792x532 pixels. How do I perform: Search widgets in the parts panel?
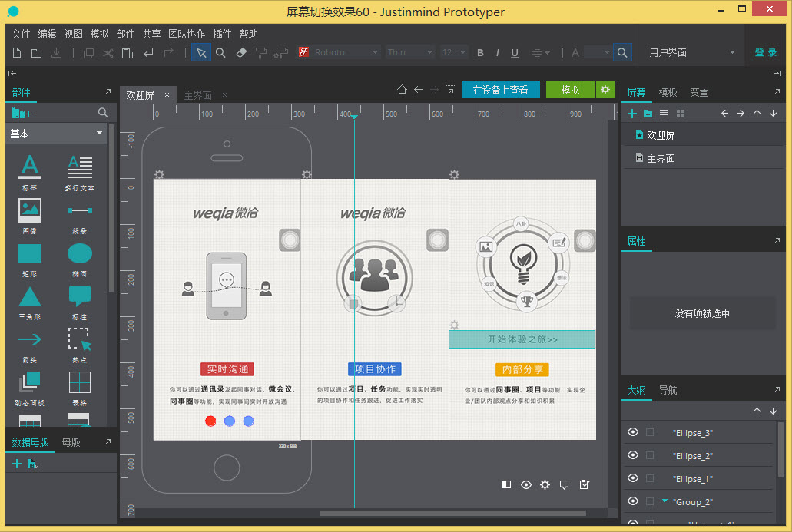tap(102, 113)
